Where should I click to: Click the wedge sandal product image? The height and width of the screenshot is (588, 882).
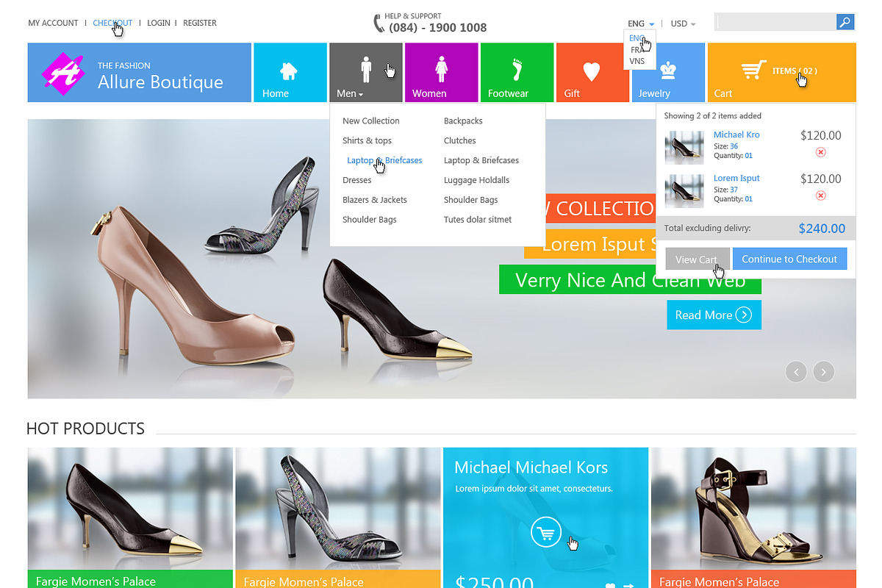point(753,508)
